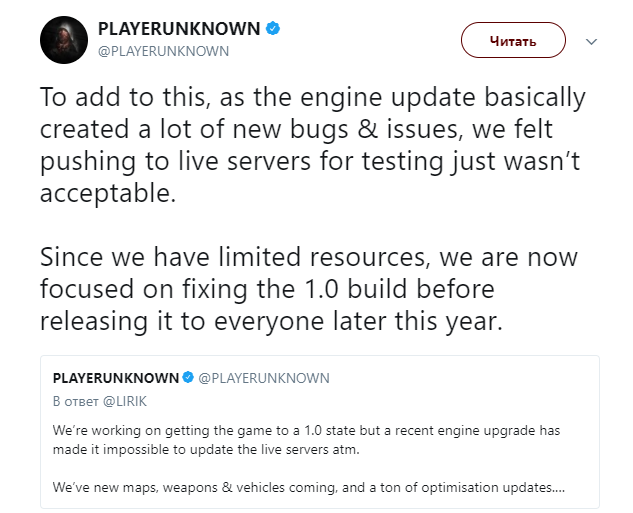Click the "To add to this" paragraph
This screenshot has height=513, width=633.
point(312,145)
